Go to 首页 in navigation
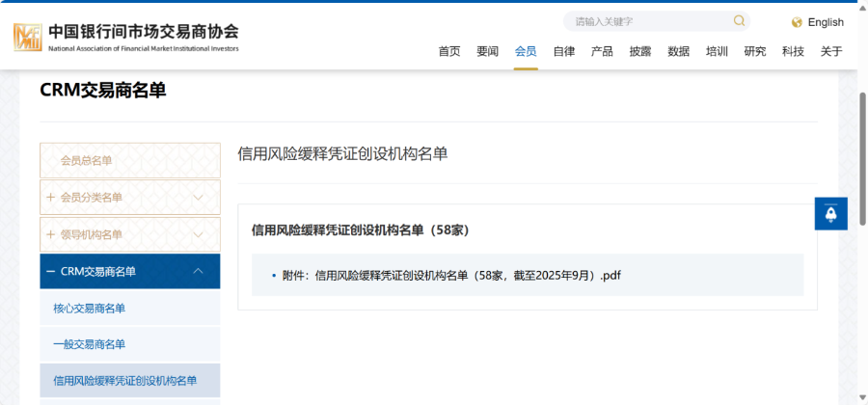This screenshot has width=868, height=405. 449,52
